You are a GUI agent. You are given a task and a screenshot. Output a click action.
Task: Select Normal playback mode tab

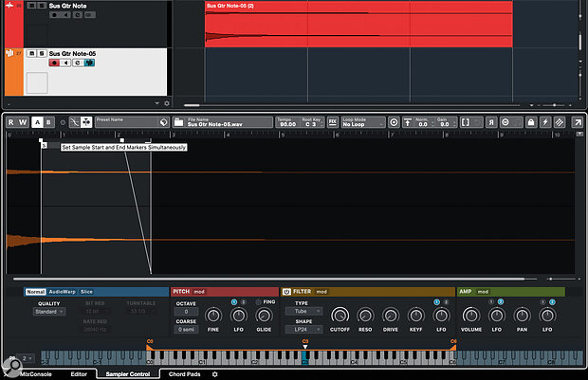pos(36,292)
